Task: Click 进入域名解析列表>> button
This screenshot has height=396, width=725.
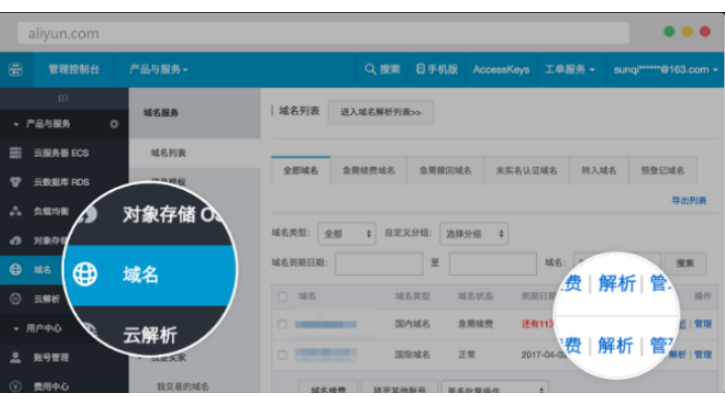Action: coord(381,112)
